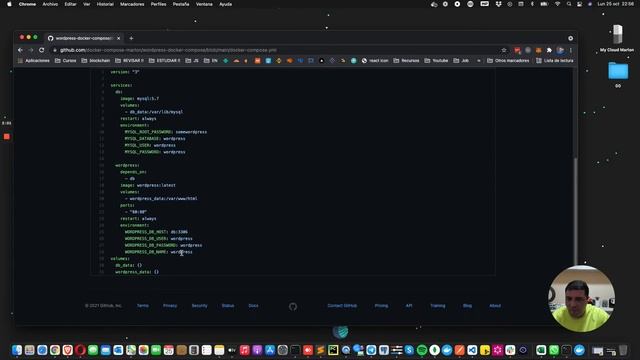Viewport: 640px width, 360px height.
Task: Open the Archivo menu
Action: [x=50, y=4]
